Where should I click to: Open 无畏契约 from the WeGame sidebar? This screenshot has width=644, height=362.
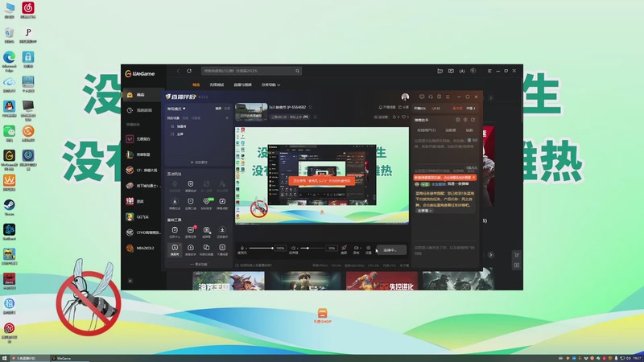pos(142,139)
